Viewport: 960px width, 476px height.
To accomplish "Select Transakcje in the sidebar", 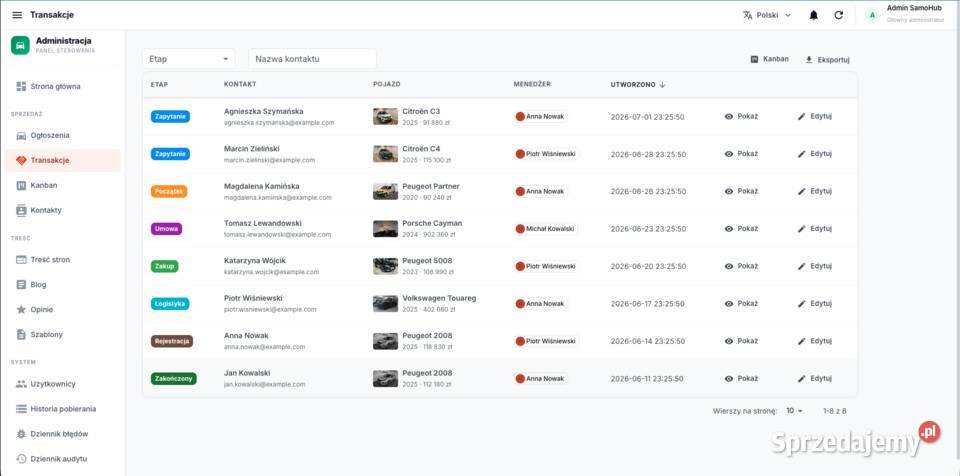I will coord(62,161).
